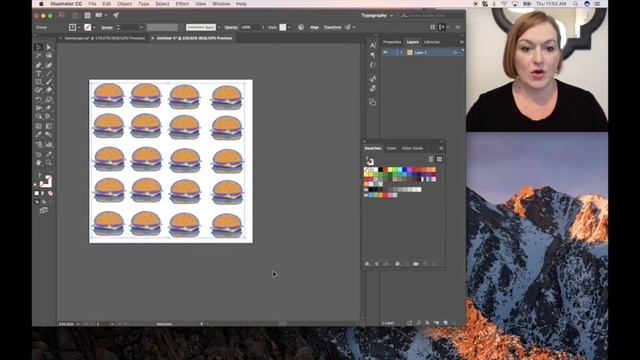The image size is (640, 360).
Task: Switch to the hamburger.ai document tab
Action: (x=104, y=38)
